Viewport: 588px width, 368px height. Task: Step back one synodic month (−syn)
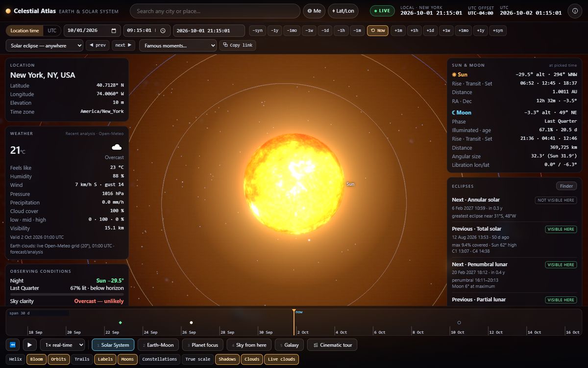(x=257, y=30)
